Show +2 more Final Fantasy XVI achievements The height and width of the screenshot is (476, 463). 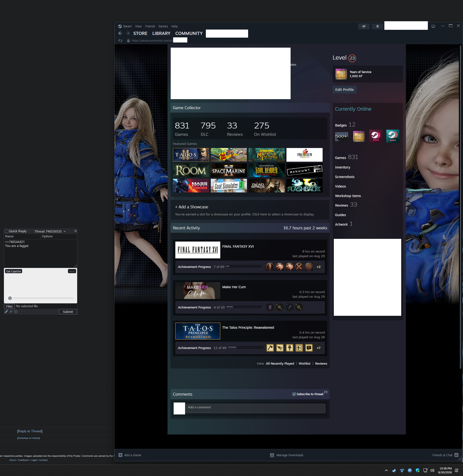point(318,267)
